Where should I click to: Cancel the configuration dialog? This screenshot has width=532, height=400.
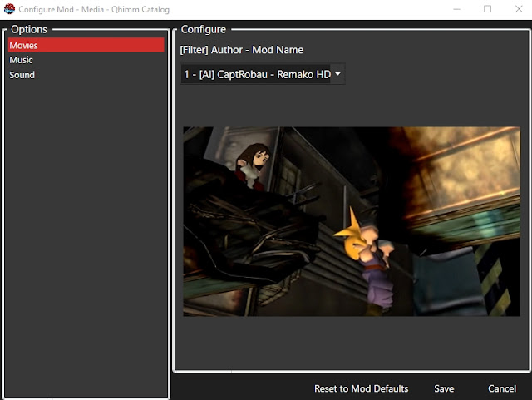coord(502,388)
